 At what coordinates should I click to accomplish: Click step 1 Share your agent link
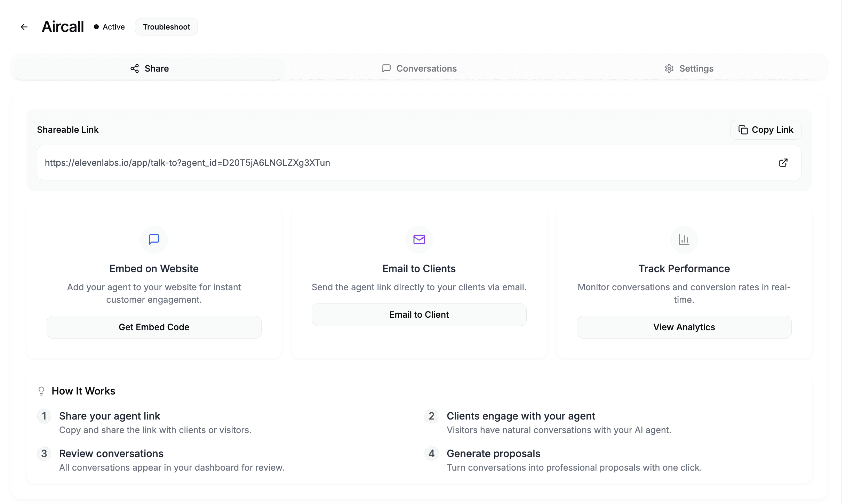tap(110, 416)
